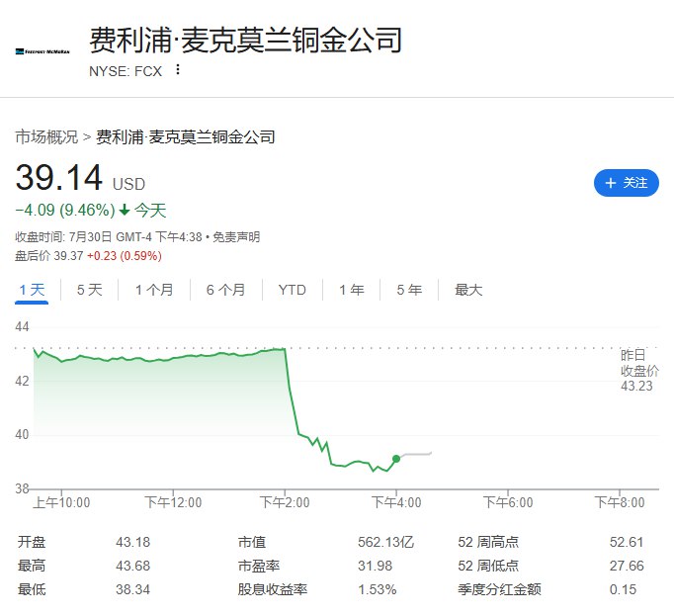Switch to the 5 年 chart tab
Viewport: 674px width, 616px height.
coord(409,290)
